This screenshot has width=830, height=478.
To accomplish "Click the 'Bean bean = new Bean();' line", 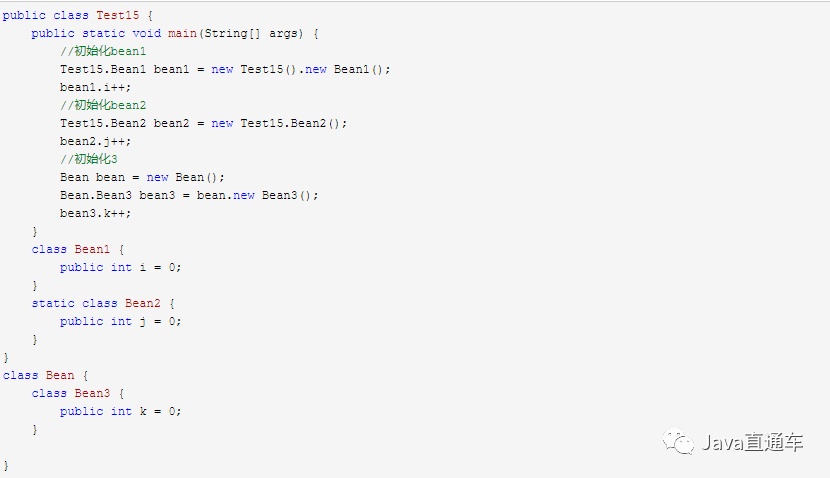I will point(142,177).
